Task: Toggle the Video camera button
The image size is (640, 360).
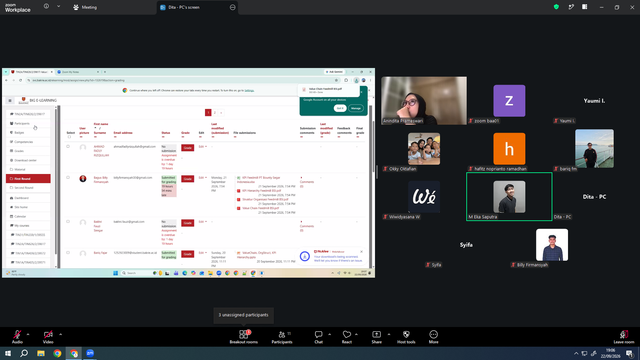Action: [x=48, y=337]
